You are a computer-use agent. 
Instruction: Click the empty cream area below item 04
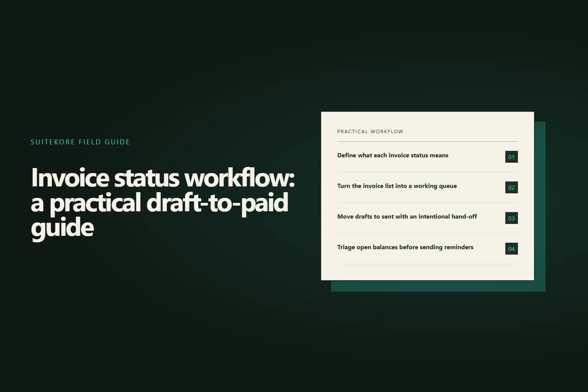pyautogui.click(x=428, y=272)
